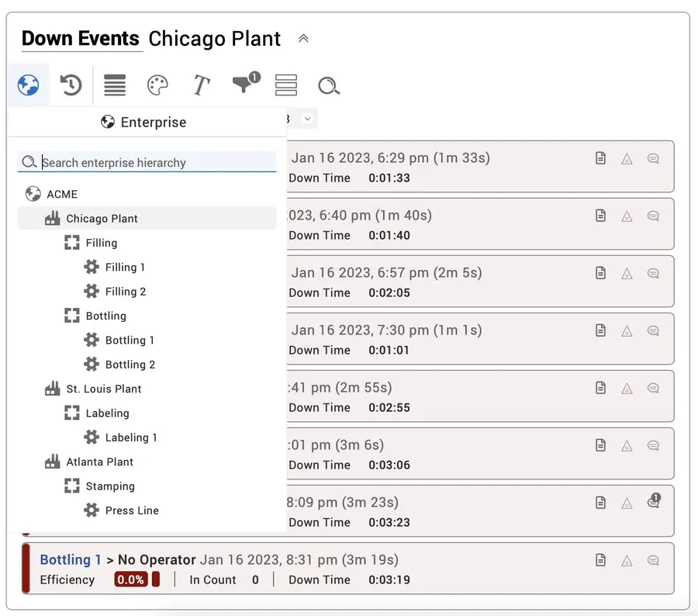Open comment bubble for 6:40 pm event

[x=653, y=216]
